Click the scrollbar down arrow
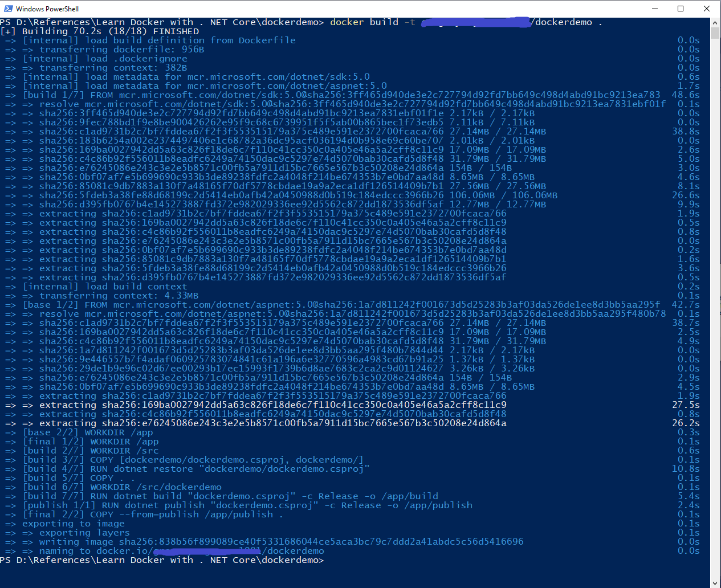The image size is (721, 588). (x=715, y=583)
